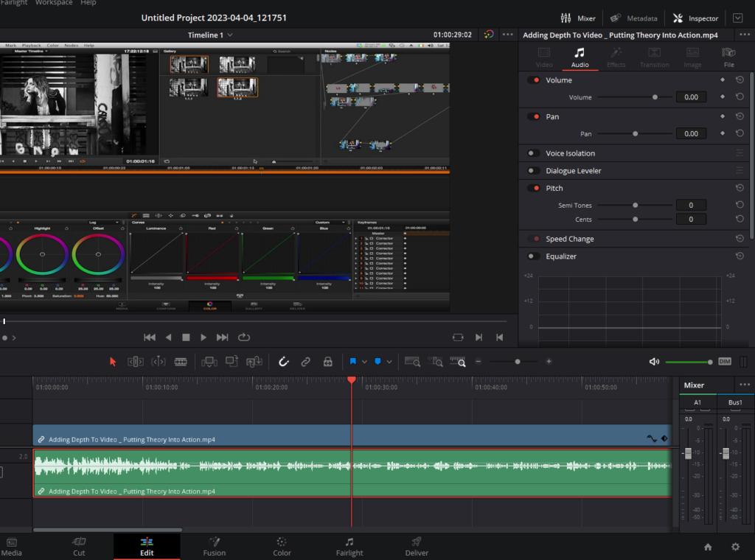This screenshot has height=560, width=755.
Task: Activate Trim Edit Mode in timeline toolbar
Action: click(136, 362)
